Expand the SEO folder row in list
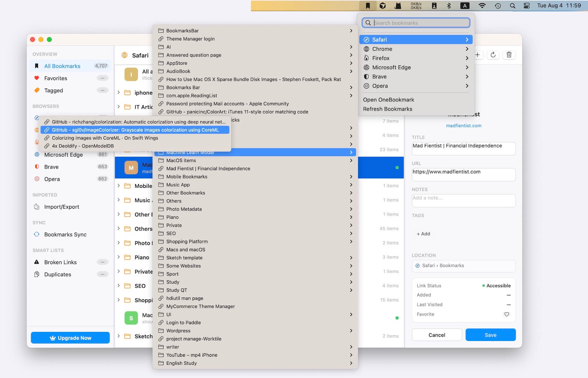This screenshot has width=588, height=378. pyautogui.click(x=119, y=286)
